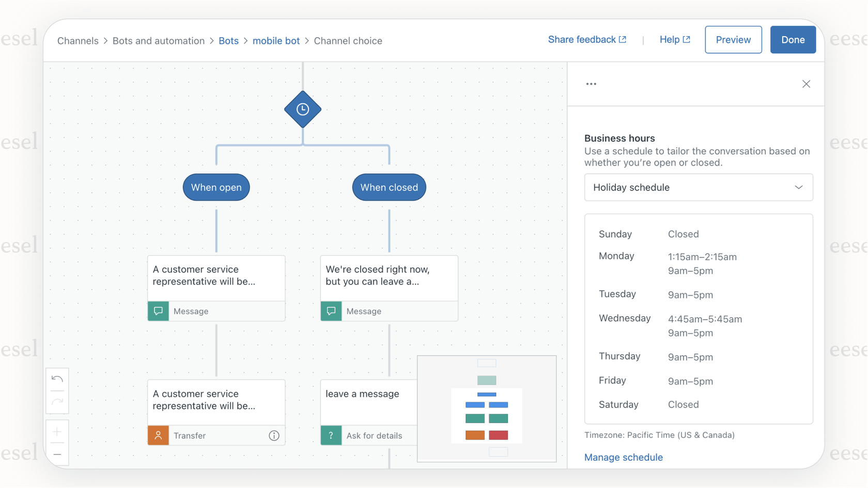Screen dimensions: 868x488
Task: Click the Ask for details question mark icon
Action: click(x=331, y=435)
